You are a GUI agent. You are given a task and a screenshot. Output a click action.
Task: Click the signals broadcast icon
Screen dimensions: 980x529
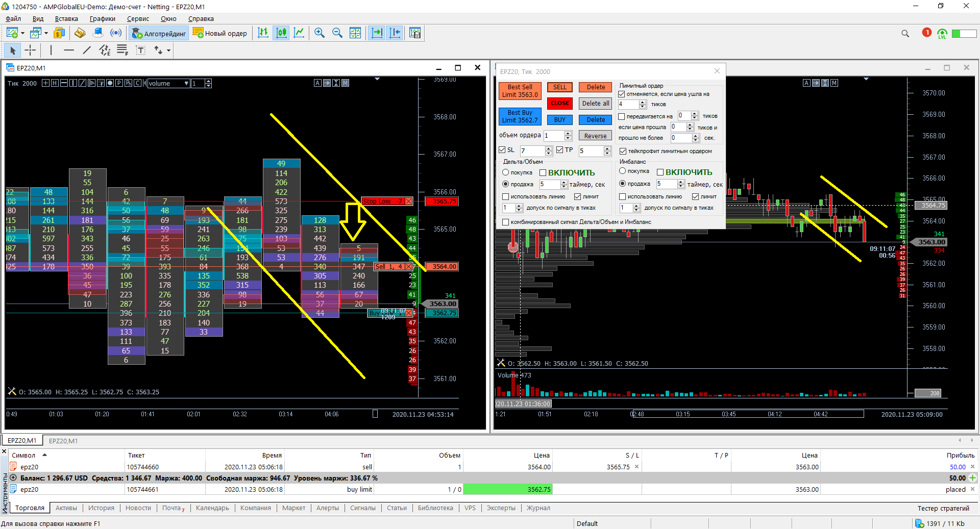[116, 33]
